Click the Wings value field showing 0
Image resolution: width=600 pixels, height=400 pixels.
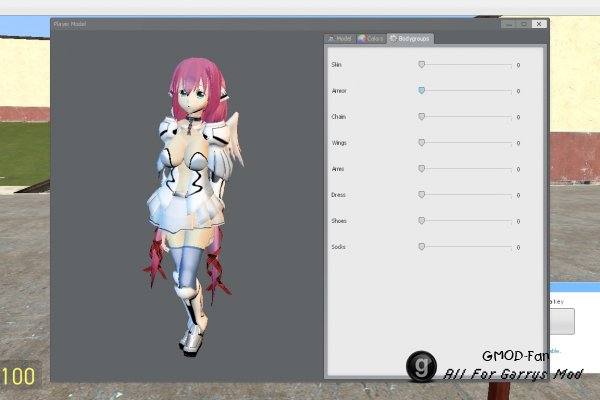coord(518,143)
